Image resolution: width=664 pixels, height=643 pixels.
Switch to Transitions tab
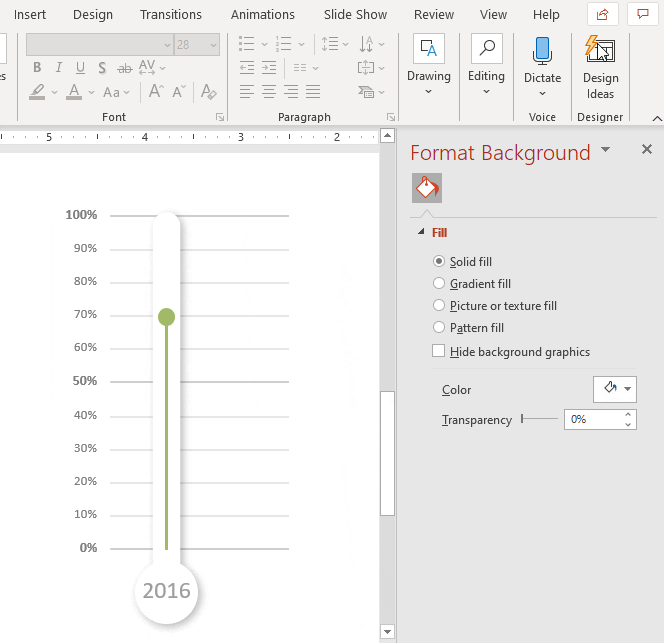[171, 15]
